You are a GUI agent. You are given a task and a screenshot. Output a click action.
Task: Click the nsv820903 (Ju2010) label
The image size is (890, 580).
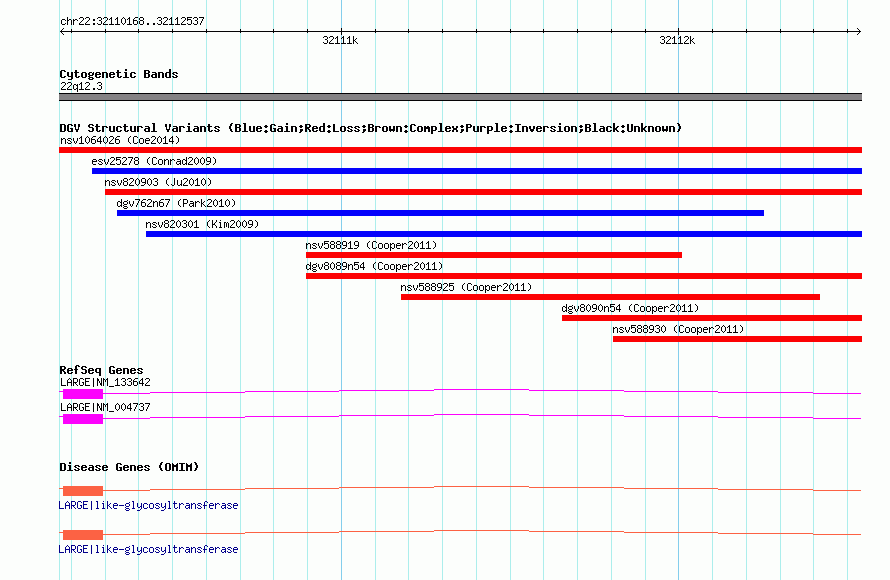(x=158, y=182)
